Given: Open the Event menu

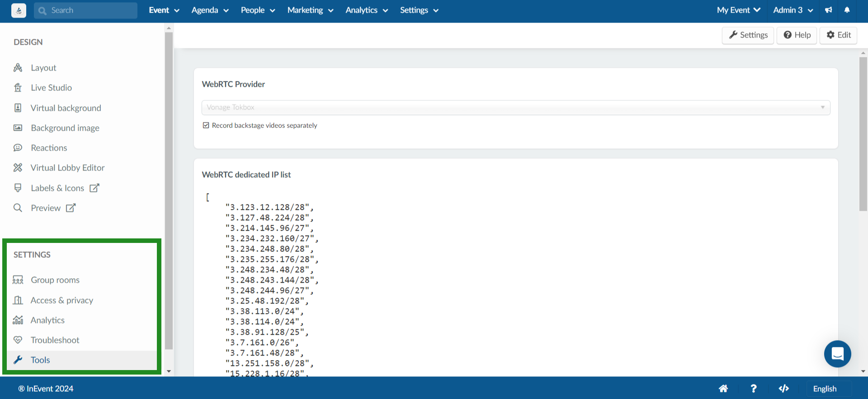Looking at the screenshot, I should [164, 10].
